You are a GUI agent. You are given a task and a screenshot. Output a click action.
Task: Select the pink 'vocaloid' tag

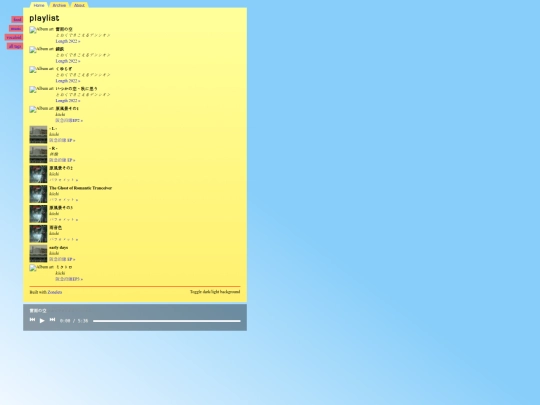[14, 37]
